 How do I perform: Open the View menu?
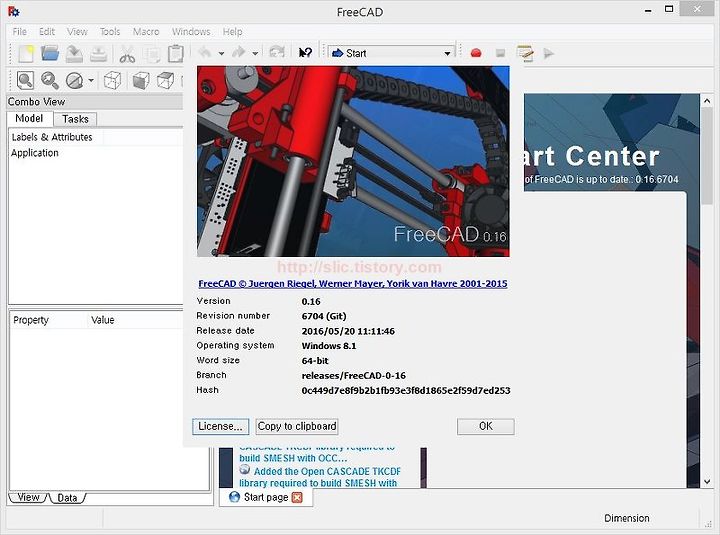click(77, 32)
